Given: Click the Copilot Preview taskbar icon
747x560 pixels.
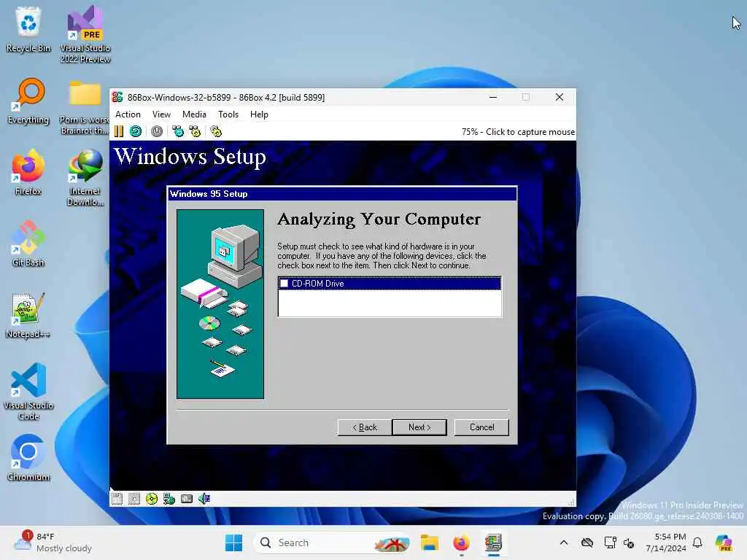Looking at the screenshot, I should 723,542.
